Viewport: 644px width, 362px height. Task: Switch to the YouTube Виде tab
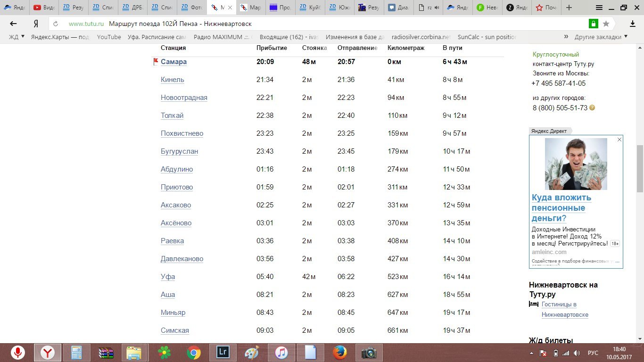tap(44, 8)
